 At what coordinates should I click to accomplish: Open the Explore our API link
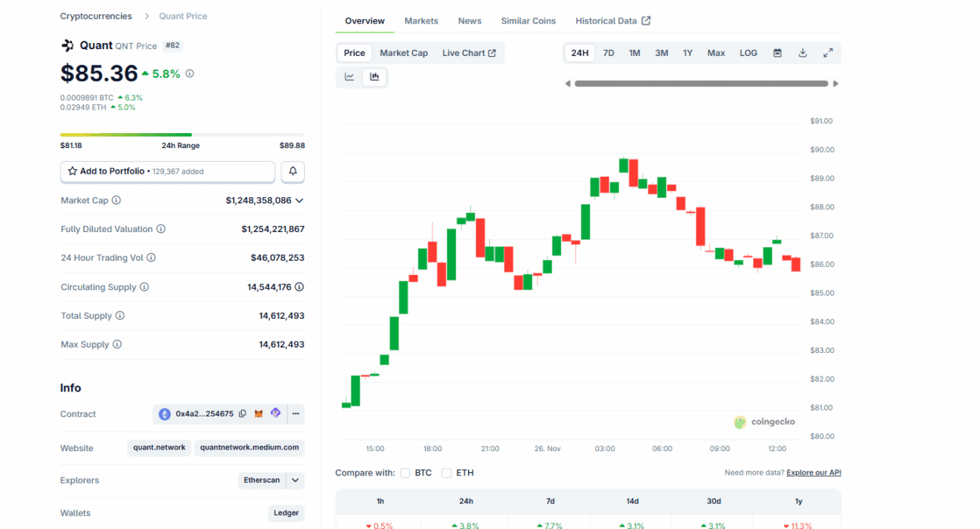point(814,473)
